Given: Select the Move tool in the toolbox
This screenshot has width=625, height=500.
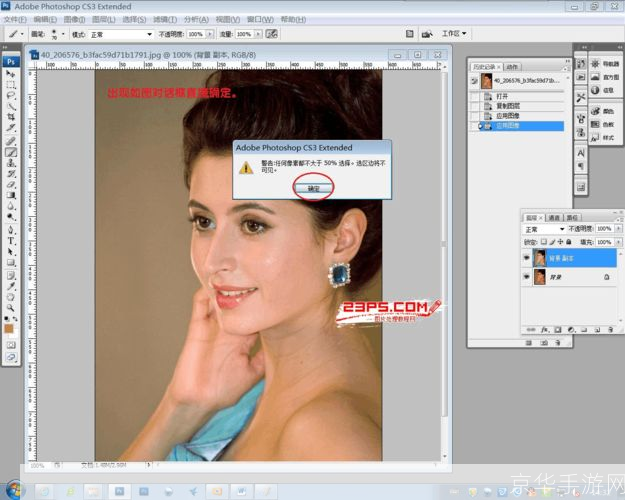Looking at the screenshot, I should pos(11,74).
